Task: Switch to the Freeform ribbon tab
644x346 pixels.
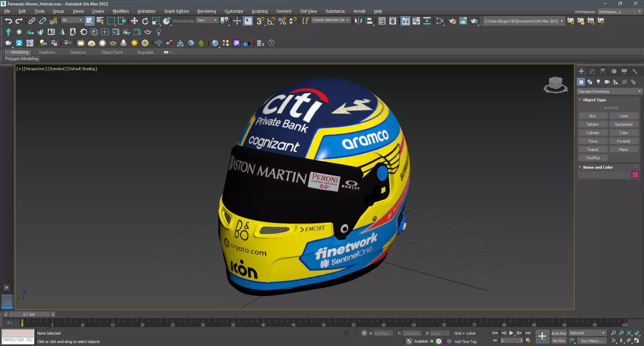Action: pyautogui.click(x=47, y=52)
